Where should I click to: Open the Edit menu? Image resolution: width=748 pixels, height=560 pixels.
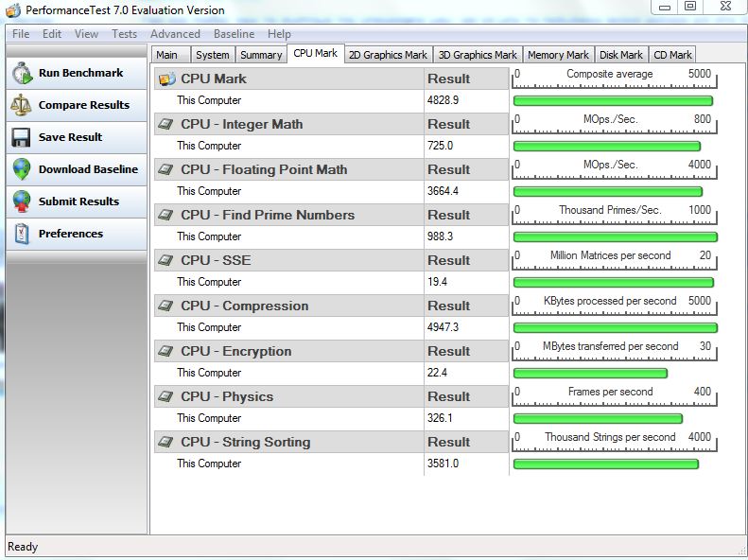click(51, 34)
